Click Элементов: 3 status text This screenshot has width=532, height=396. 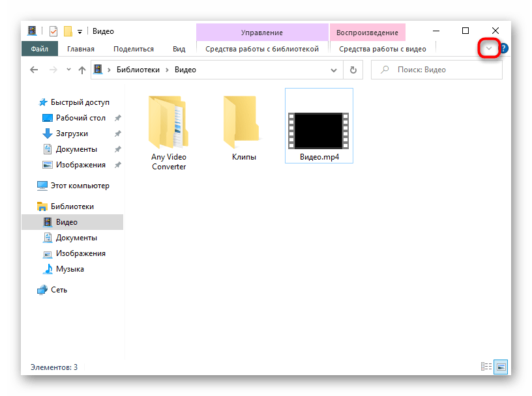tap(54, 367)
